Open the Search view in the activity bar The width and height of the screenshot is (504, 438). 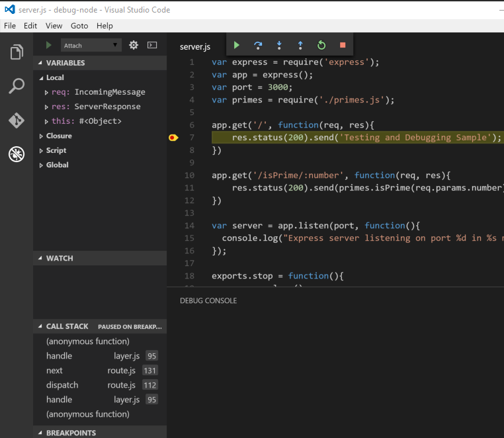(17, 86)
